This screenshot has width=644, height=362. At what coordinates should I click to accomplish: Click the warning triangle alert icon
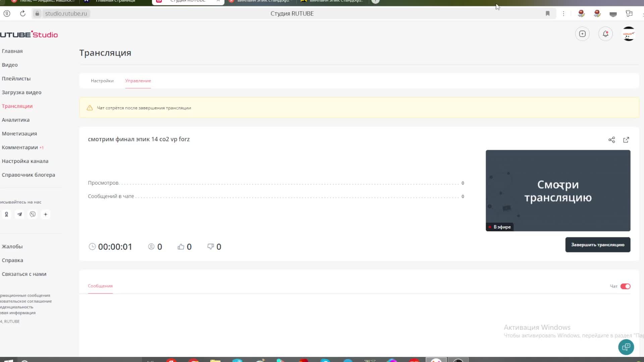(x=90, y=108)
